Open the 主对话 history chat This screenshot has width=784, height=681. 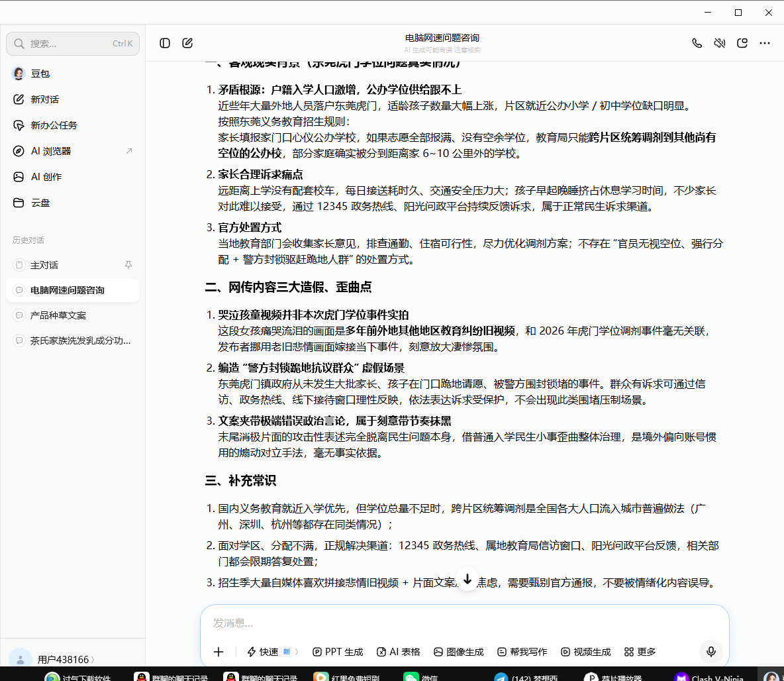[72, 265]
